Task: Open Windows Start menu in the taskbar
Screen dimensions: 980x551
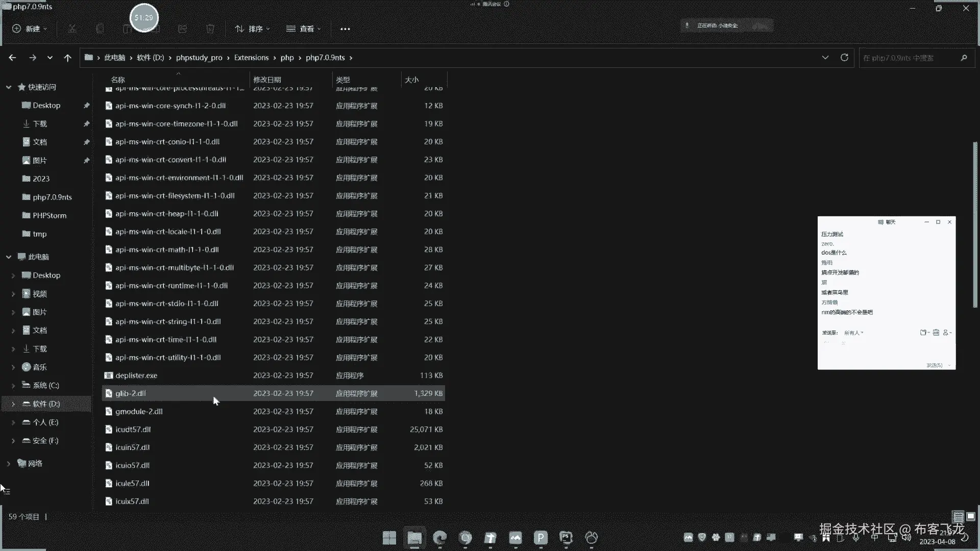Action: coord(389,538)
